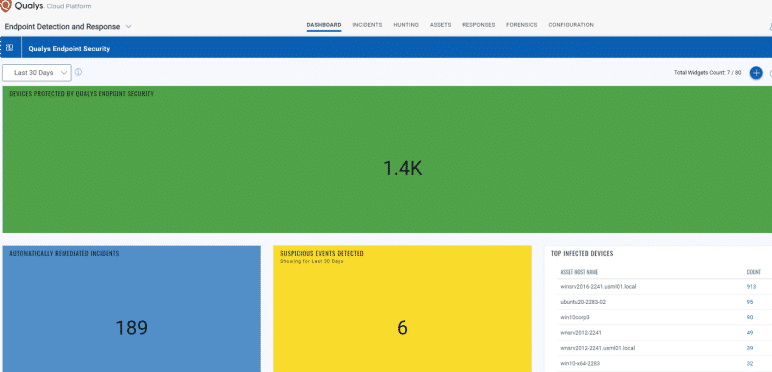772x372 pixels.
Task: Open the yellow Suspicious Events Detected widget
Action: (402, 309)
